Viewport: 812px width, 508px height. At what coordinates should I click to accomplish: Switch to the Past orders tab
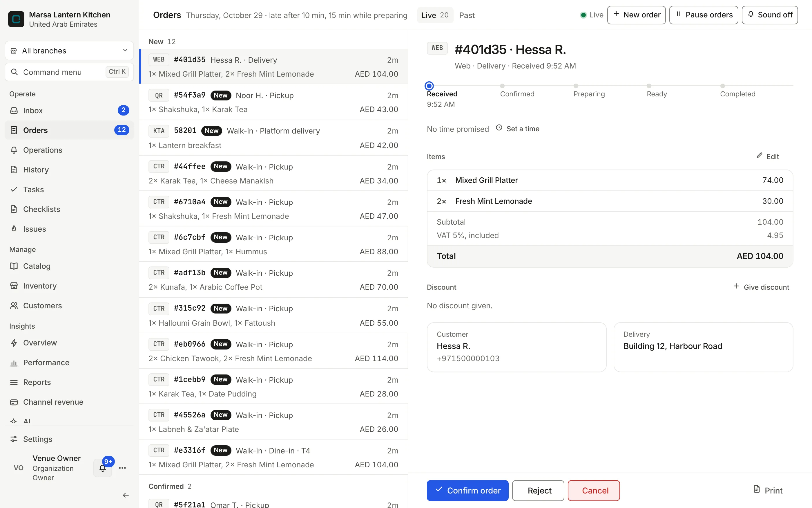coord(467,15)
